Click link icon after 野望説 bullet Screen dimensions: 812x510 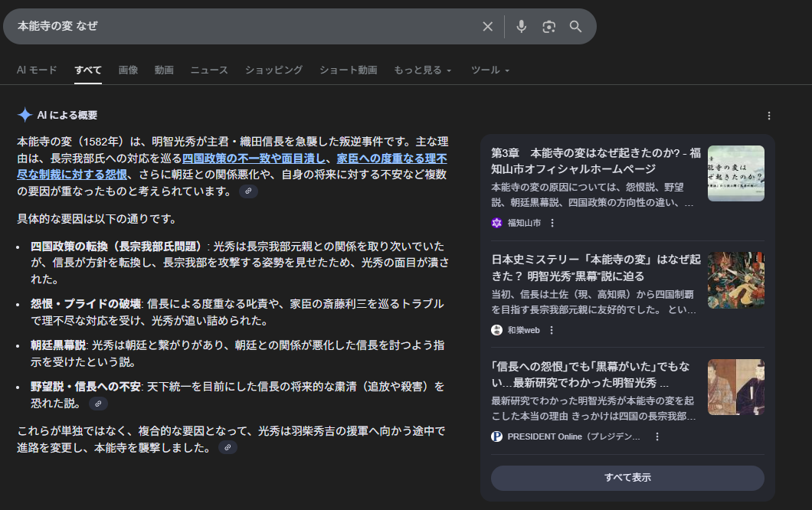[98, 403]
